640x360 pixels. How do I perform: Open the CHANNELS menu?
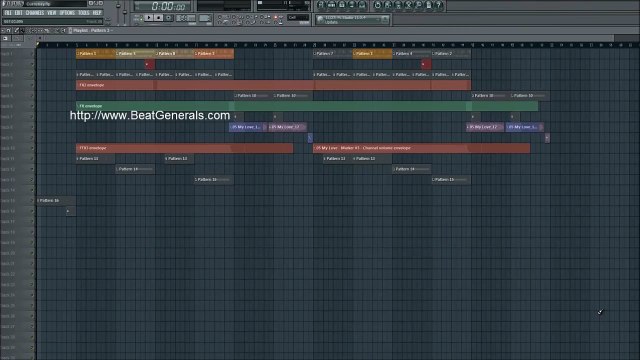pyautogui.click(x=35, y=13)
